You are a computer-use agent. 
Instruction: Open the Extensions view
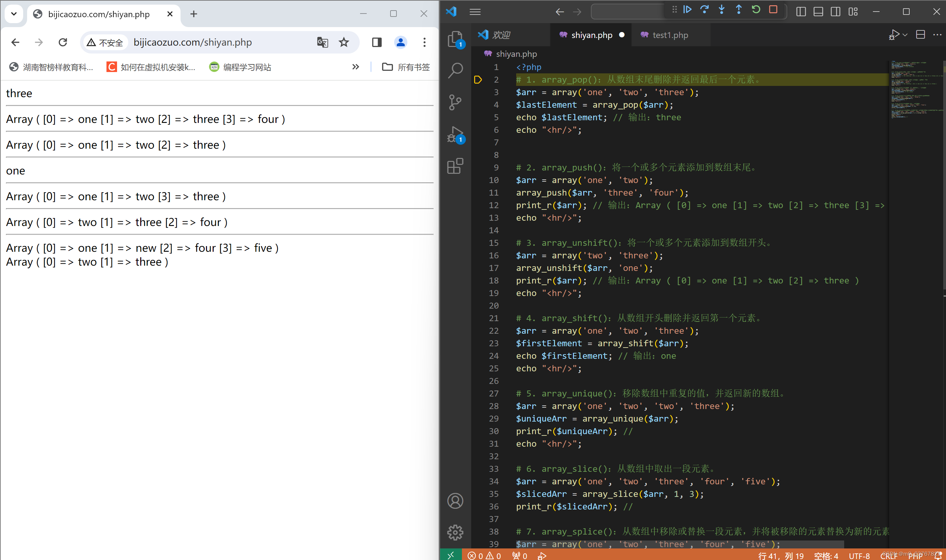[x=455, y=166]
